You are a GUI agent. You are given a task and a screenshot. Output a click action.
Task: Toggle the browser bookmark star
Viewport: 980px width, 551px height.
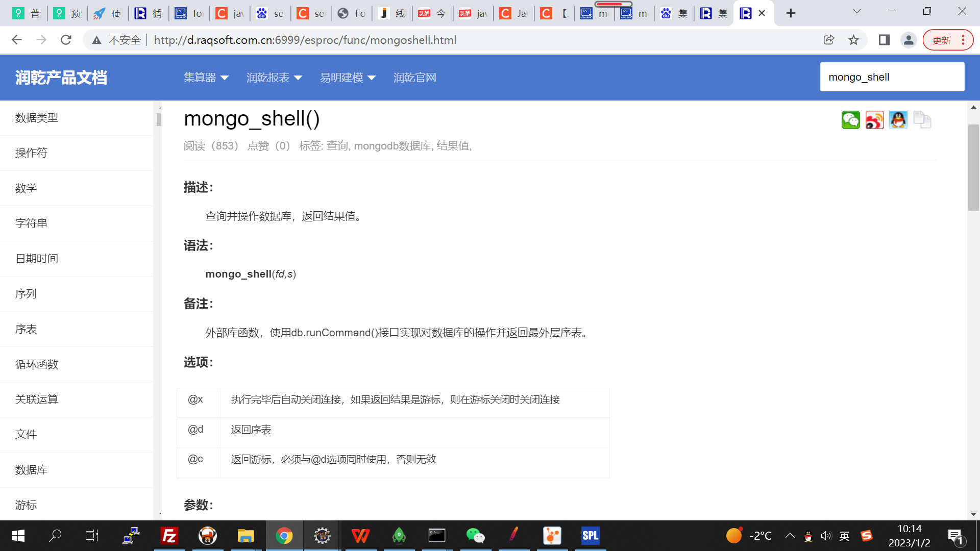pos(854,40)
